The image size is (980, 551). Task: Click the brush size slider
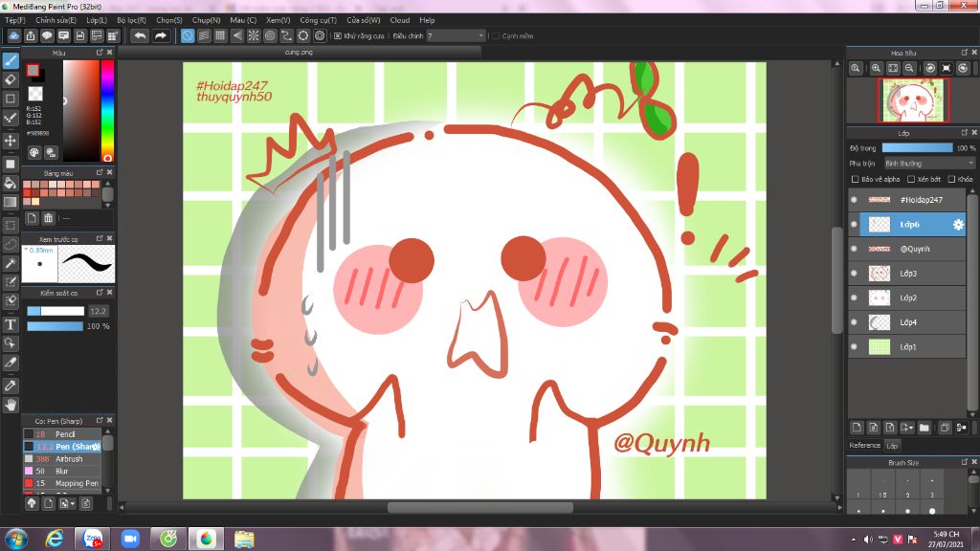click(x=56, y=311)
